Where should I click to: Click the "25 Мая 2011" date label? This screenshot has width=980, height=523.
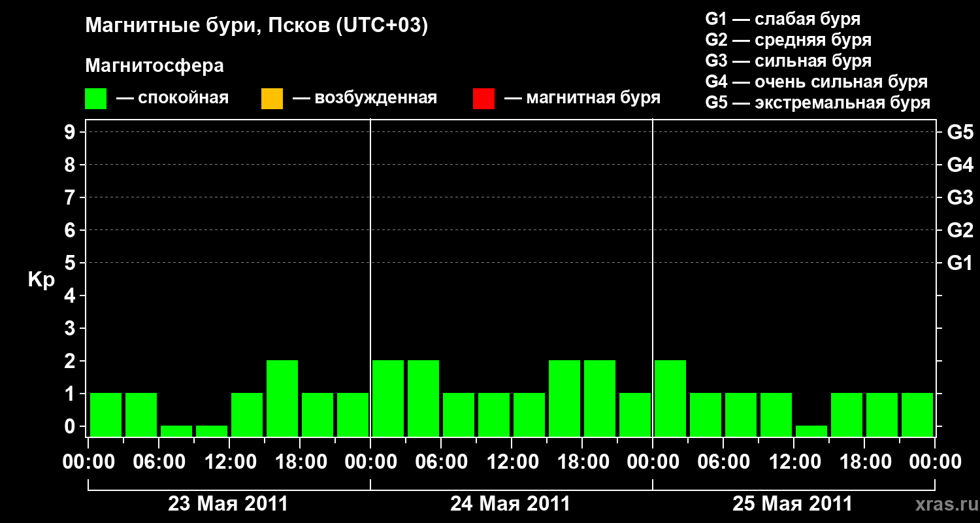(x=792, y=504)
